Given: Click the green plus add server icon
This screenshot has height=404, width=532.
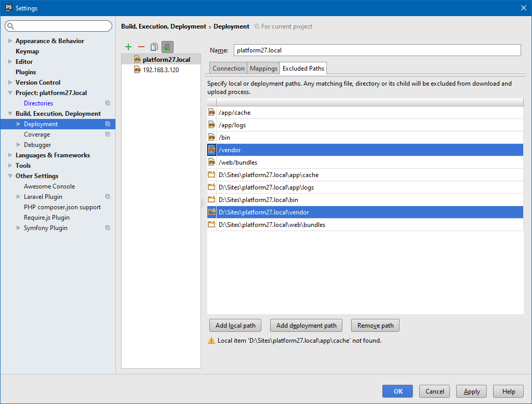Looking at the screenshot, I should pyautogui.click(x=128, y=47).
